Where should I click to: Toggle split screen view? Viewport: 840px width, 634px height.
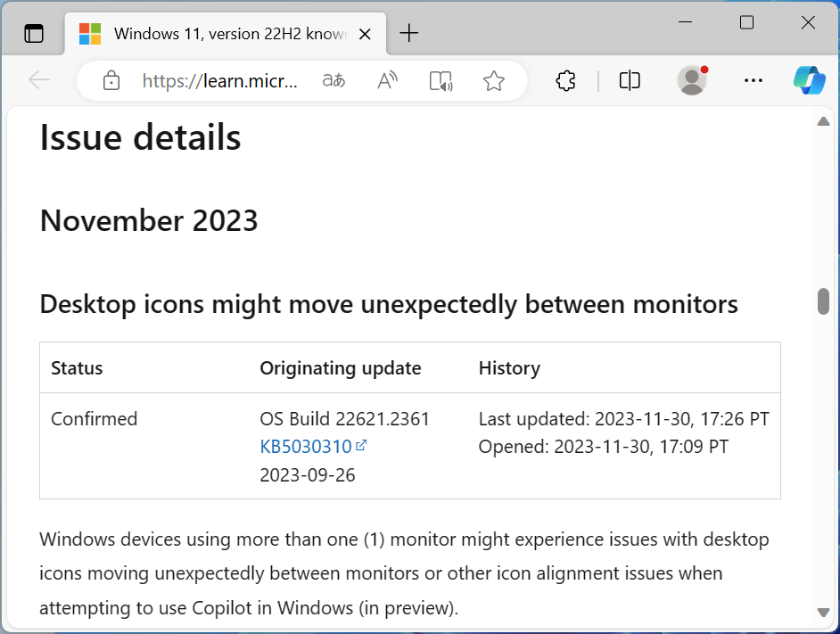630,81
